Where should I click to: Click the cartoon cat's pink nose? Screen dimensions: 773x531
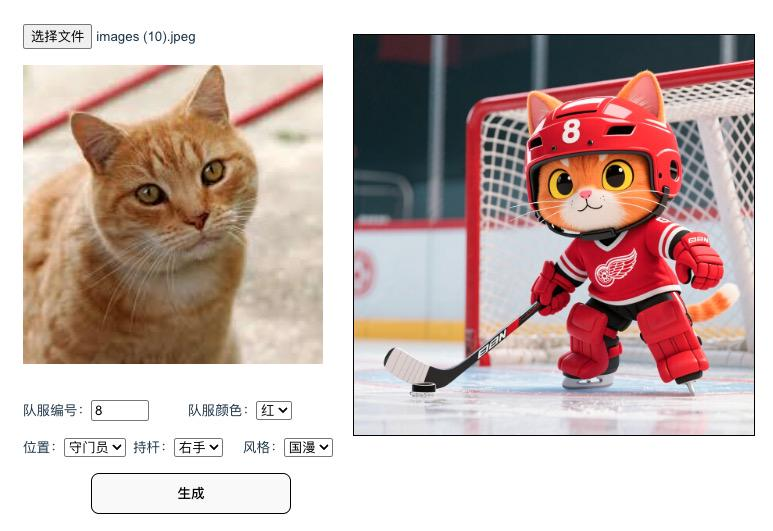pos(585,194)
